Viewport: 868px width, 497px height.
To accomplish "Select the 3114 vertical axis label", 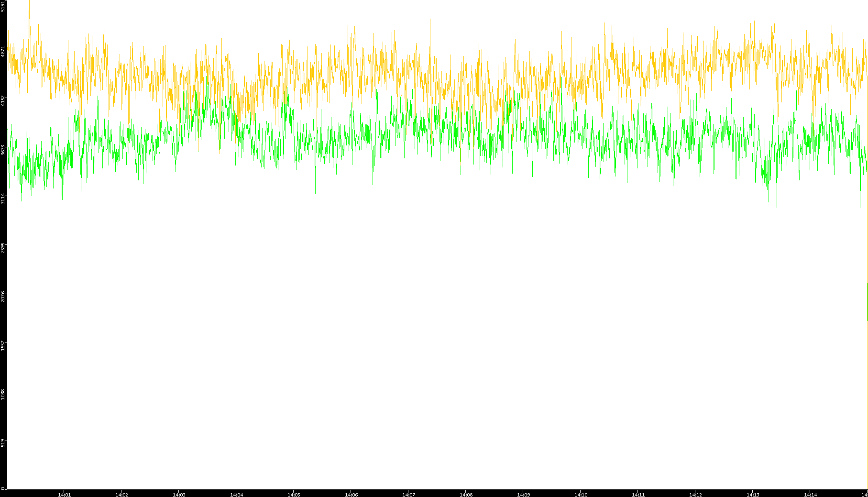I will (3, 199).
